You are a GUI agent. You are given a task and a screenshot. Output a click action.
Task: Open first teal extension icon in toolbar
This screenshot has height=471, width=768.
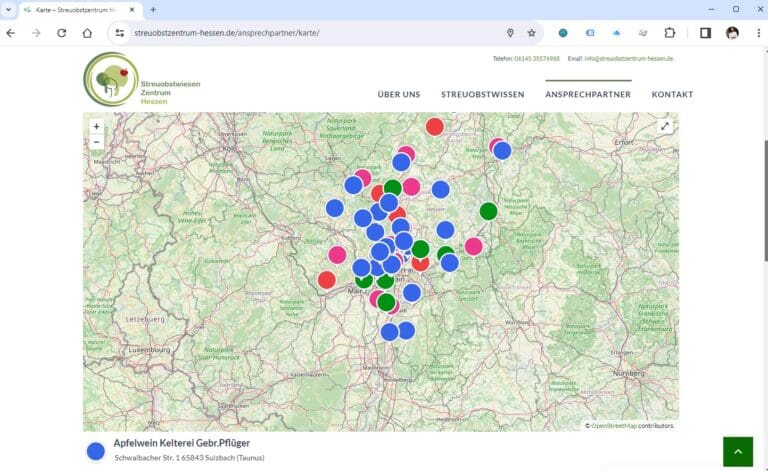pyautogui.click(x=563, y=33)
